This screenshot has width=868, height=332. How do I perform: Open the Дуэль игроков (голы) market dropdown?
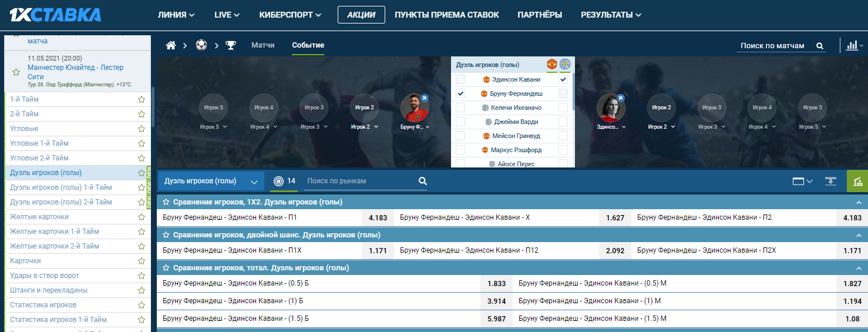[x=211, y=181]
